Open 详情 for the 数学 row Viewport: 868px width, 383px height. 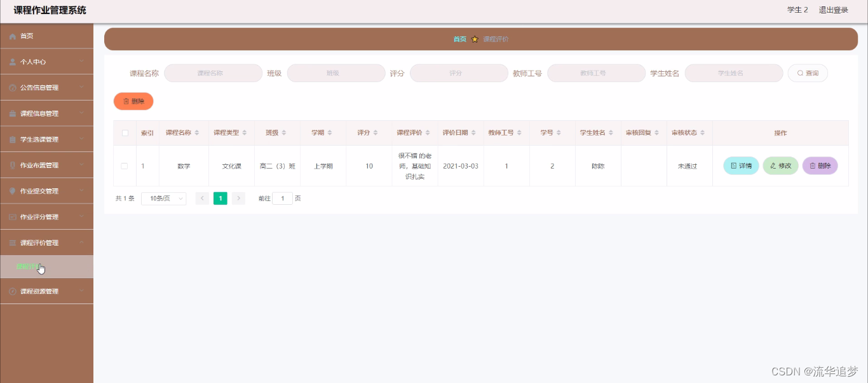pos(741,165)
